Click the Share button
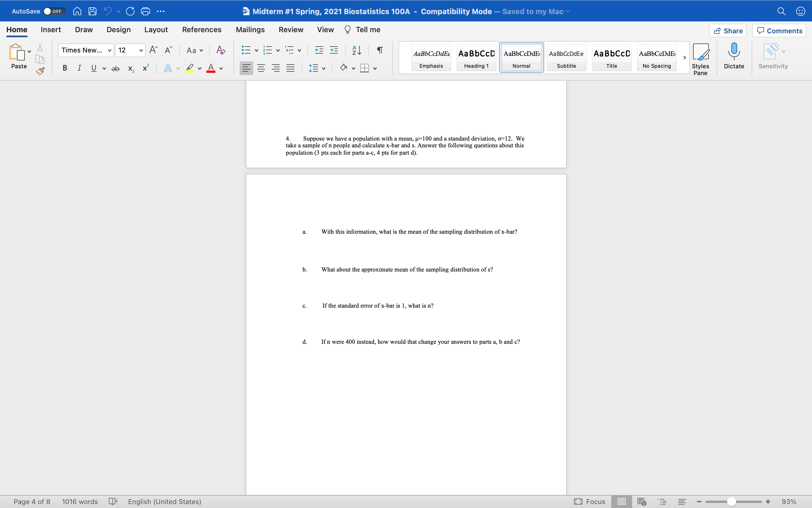The width and height of the screenshot is (812, 508). coord(728,30)
